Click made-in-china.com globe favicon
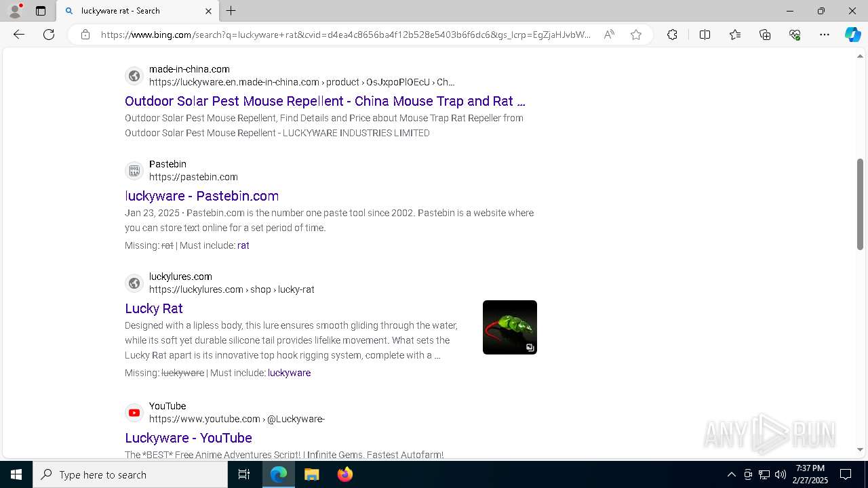Viewport: 868px width, 488px height. click(134, 76)
